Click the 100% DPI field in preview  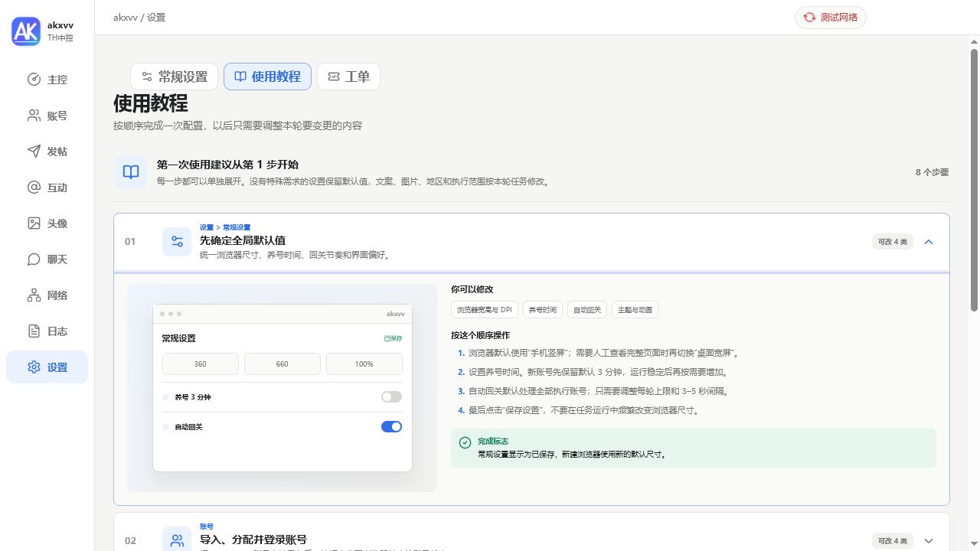point(364,364)
